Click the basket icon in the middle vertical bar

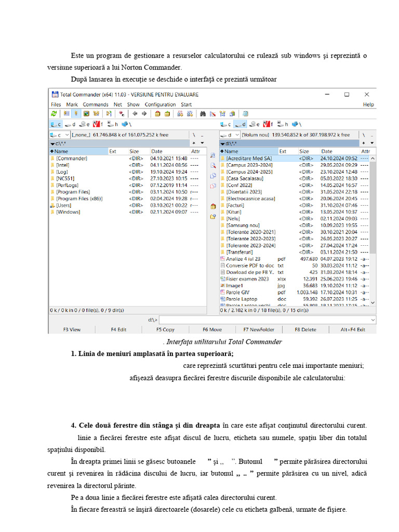(213, 206)
